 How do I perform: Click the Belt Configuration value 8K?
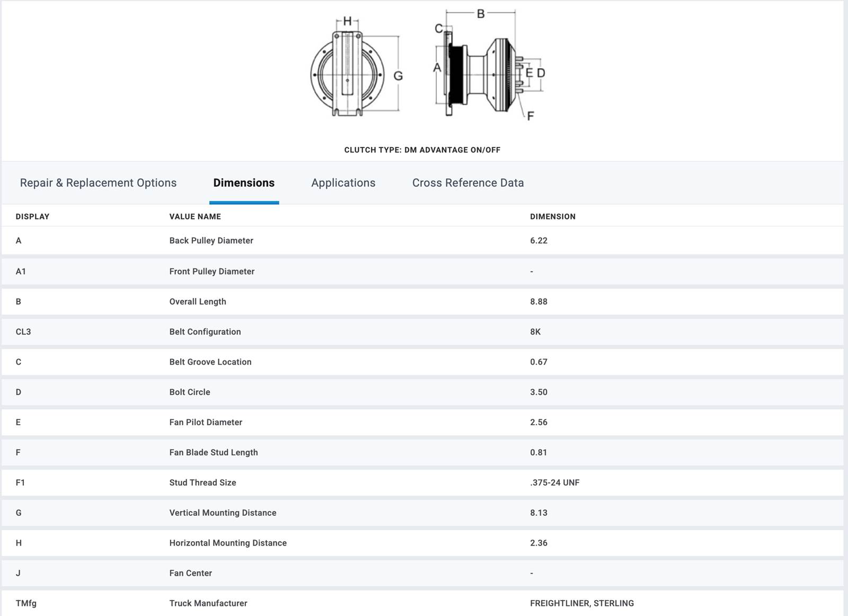535,332
